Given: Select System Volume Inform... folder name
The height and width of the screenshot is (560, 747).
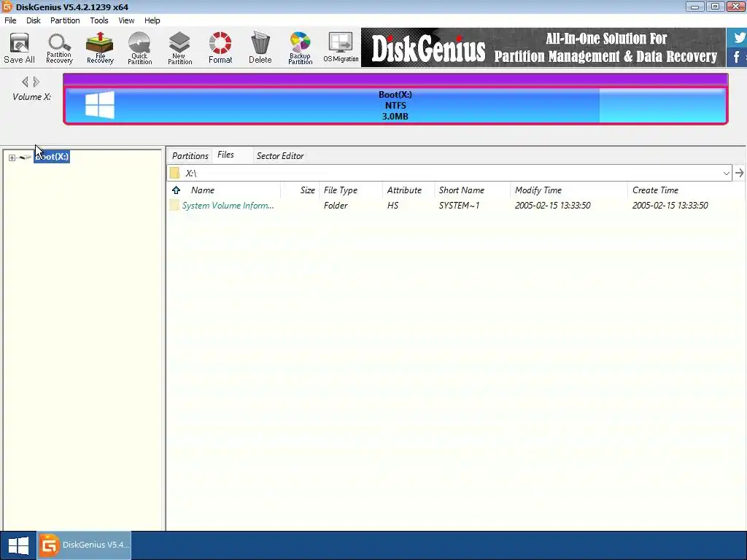Looking at the screenshot, I should pyautogui.click(x=228, y=206).
